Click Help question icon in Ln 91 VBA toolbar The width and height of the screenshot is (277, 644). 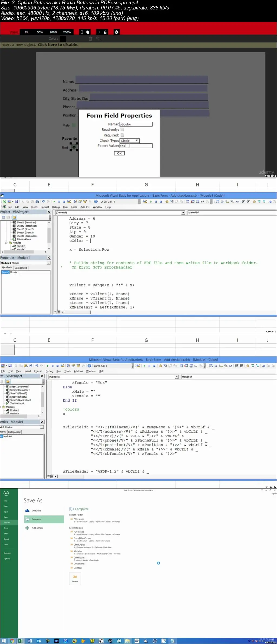tap(89, 366)
